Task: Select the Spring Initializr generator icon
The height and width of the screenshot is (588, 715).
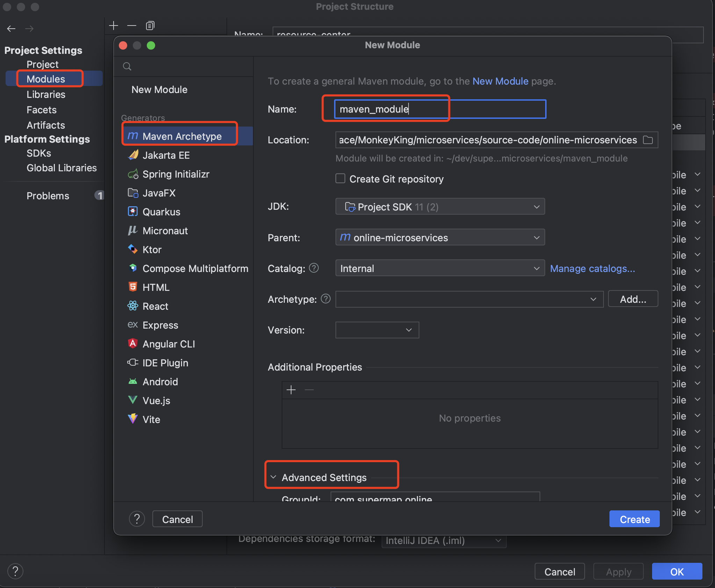Action: 133,174
